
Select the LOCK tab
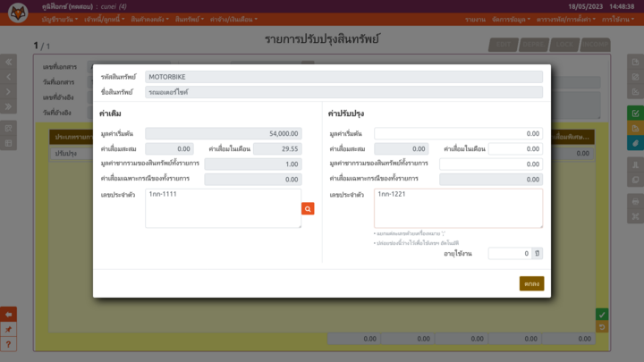coord(564,45)
